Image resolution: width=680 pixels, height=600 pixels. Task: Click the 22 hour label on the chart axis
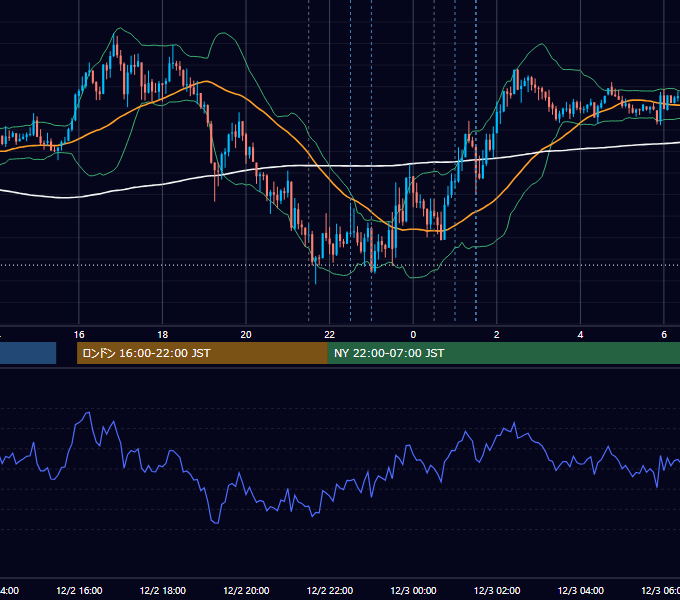pos(330,335)
